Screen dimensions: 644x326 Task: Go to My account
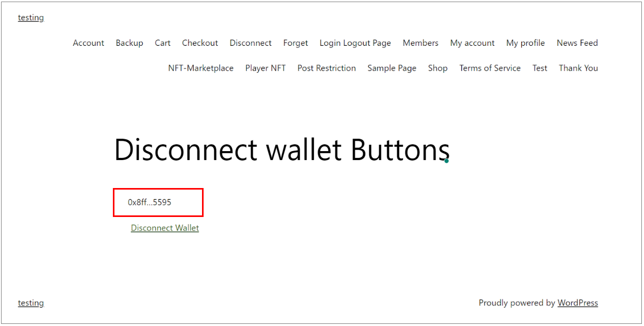[473, 43]
